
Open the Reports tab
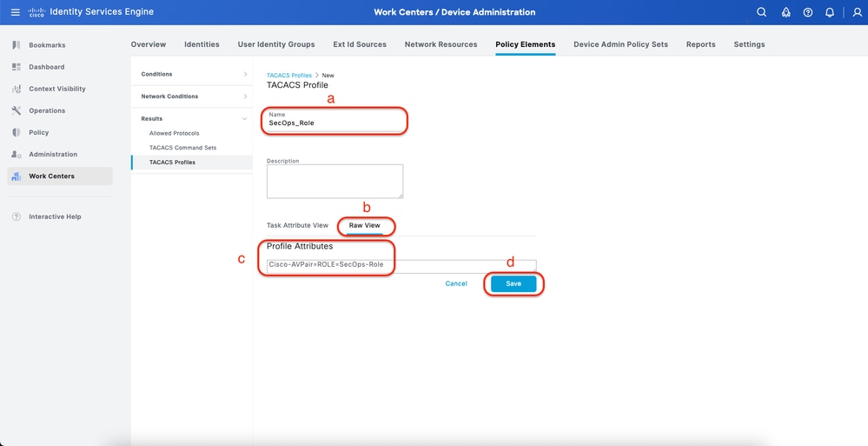[701, 44]
